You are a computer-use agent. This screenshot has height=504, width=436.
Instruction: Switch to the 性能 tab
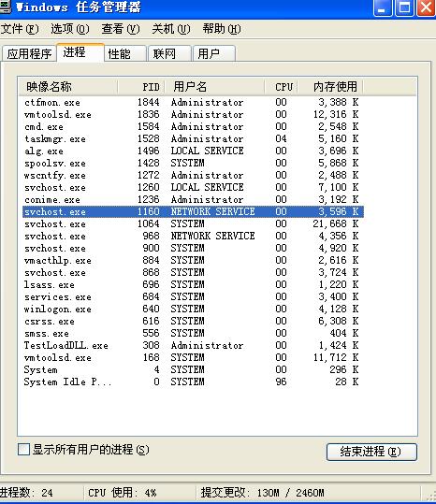pyautogui.click(x=125, y=53)
